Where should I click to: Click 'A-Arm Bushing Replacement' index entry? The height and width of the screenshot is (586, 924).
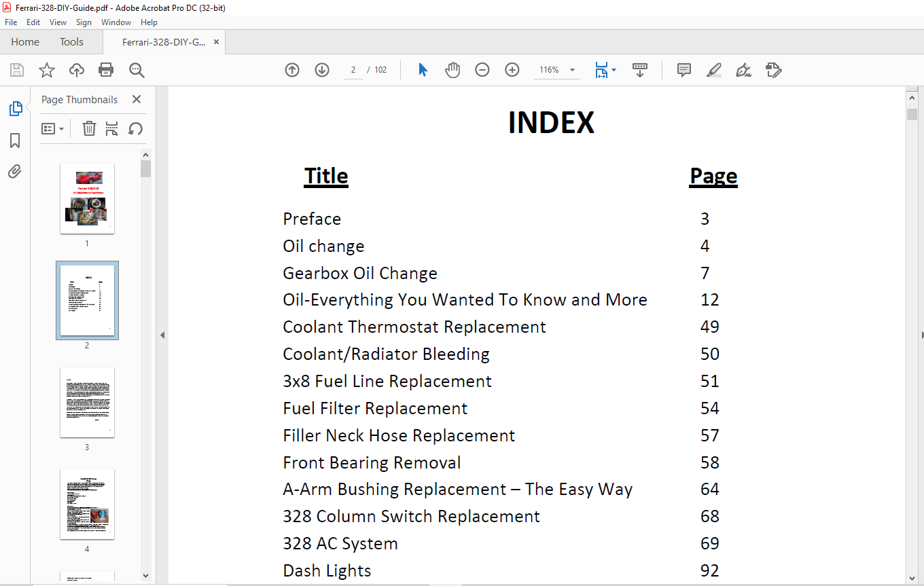(x=457, y=489)
